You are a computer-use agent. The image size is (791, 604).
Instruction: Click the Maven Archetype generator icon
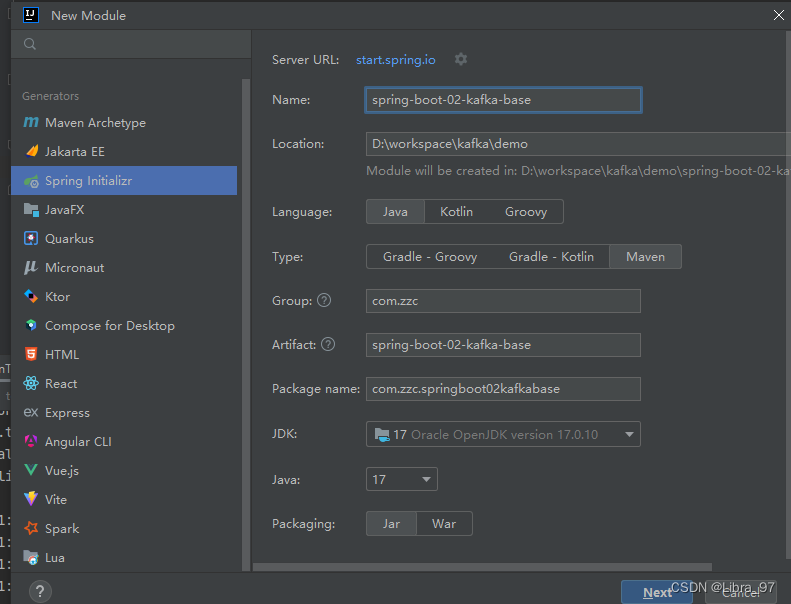31,122
